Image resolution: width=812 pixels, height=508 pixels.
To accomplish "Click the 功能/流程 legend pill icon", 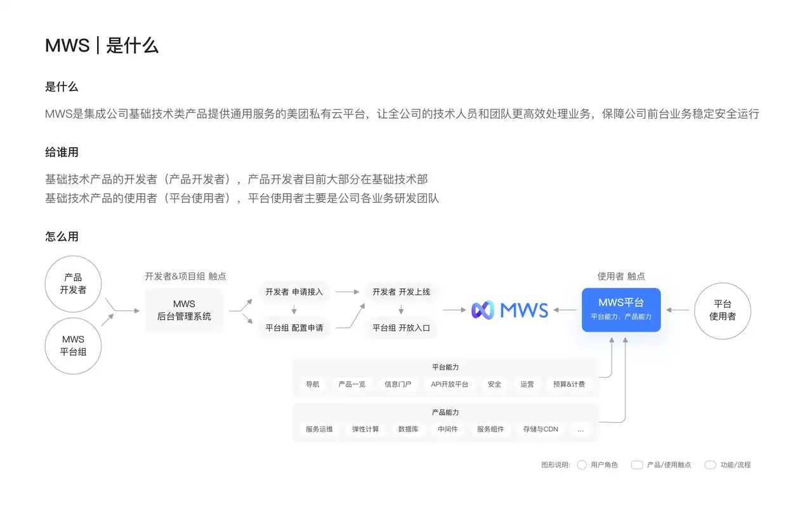I will (710, 465).
